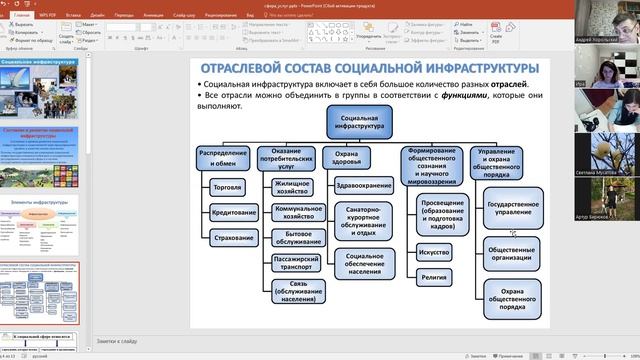Click the share-to-video icon beside Create PDF
Image resolution: width=640 pixels, height=360 pixels.
point(510,27)
